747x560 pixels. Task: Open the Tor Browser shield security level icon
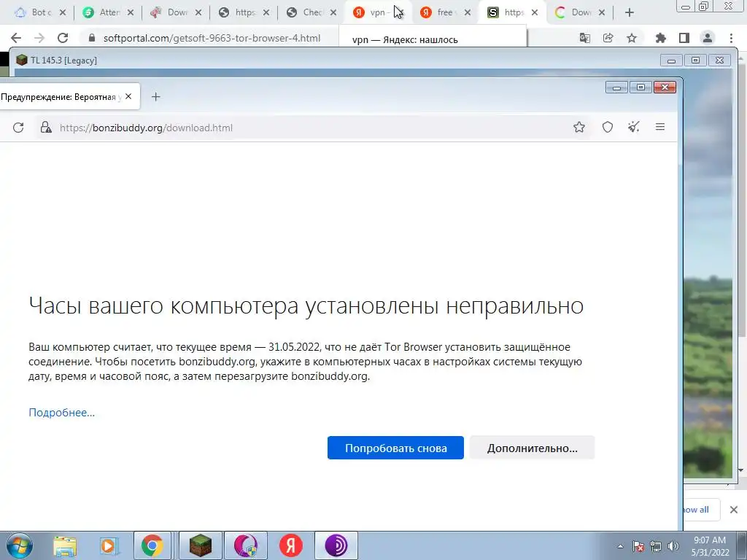click(x=608, y=127)
